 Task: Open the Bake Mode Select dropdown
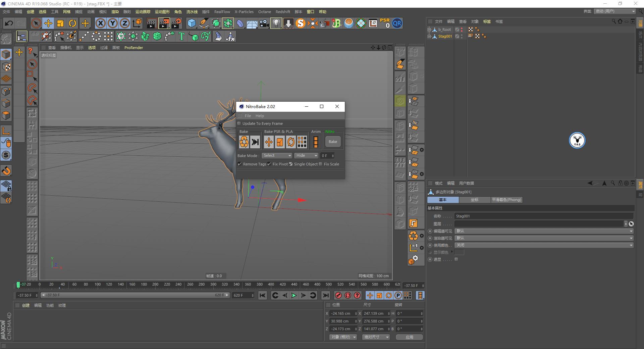pos(277,156)
